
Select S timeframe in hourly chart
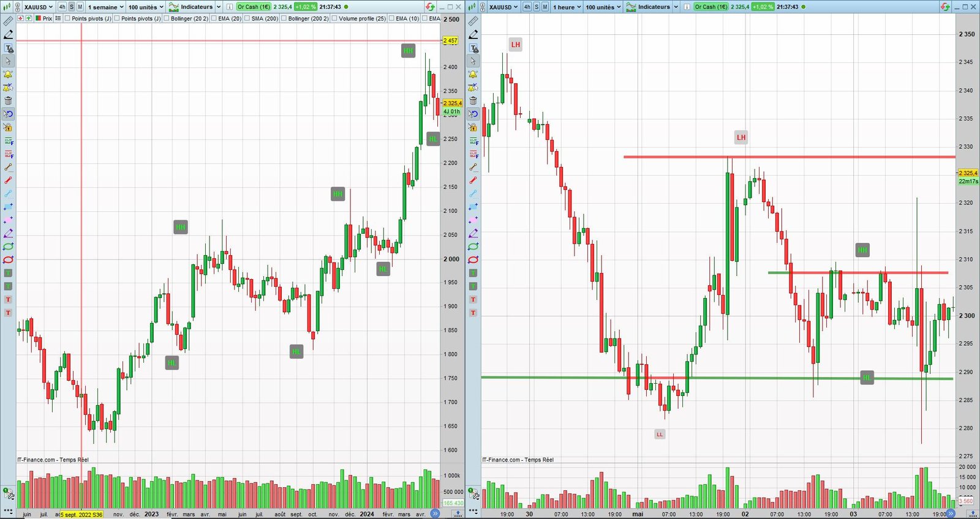(537, 7)
